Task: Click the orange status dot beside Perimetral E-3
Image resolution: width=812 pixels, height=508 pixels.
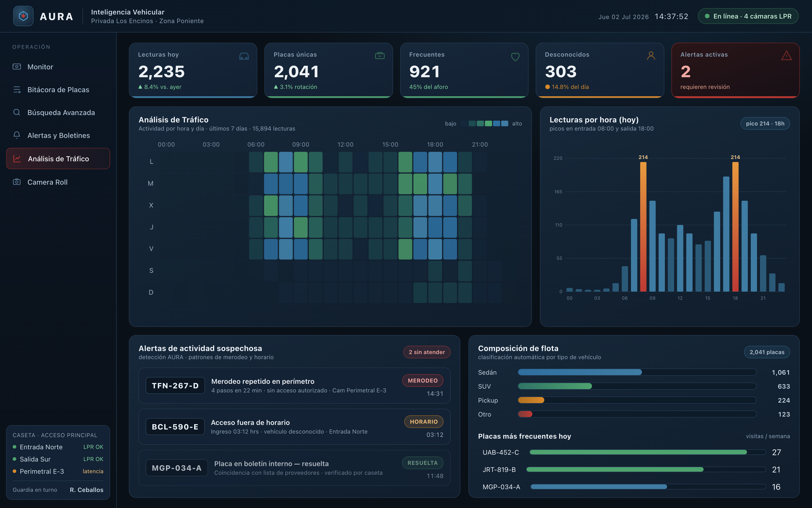Action: [x=14, y=471]
